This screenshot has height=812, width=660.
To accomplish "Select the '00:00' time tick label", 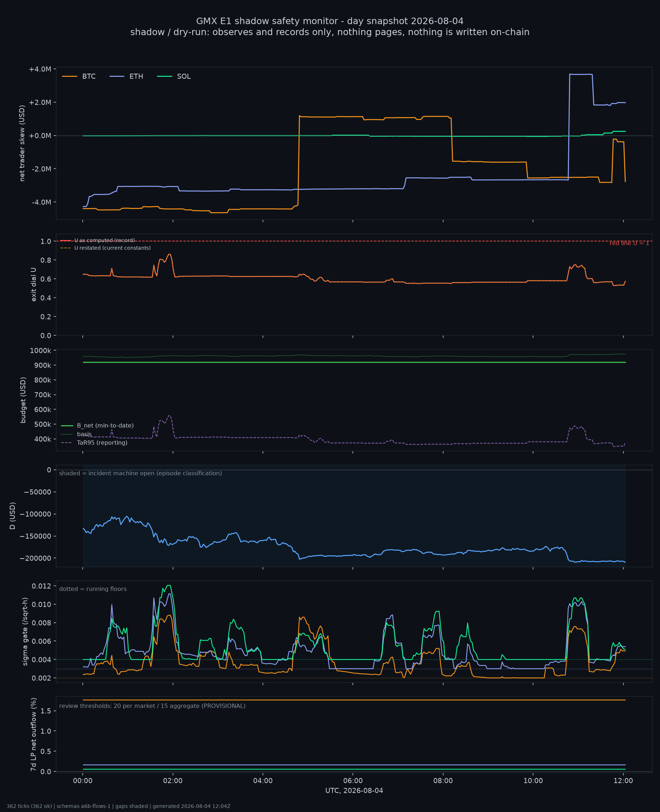I will [83, 781].
